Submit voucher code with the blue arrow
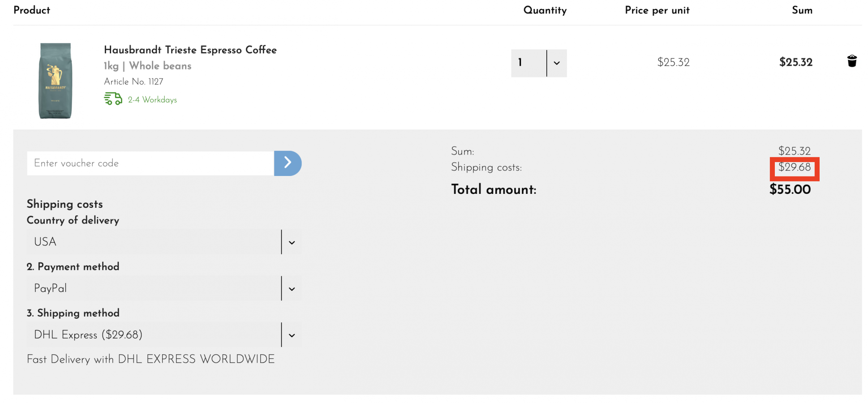Viewport: 868px width, 403px height. [288, 163]
